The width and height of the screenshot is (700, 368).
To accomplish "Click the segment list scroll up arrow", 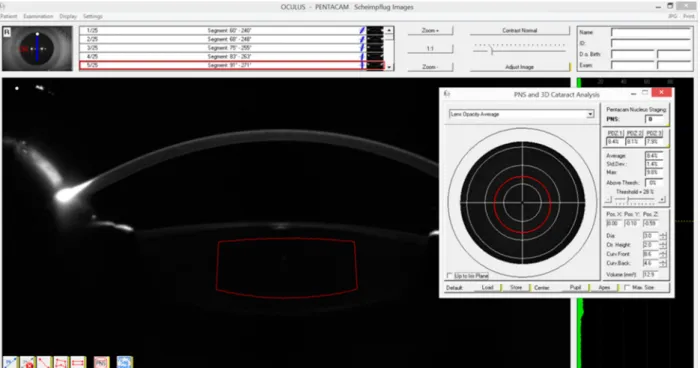I will (x=389, y=31).
